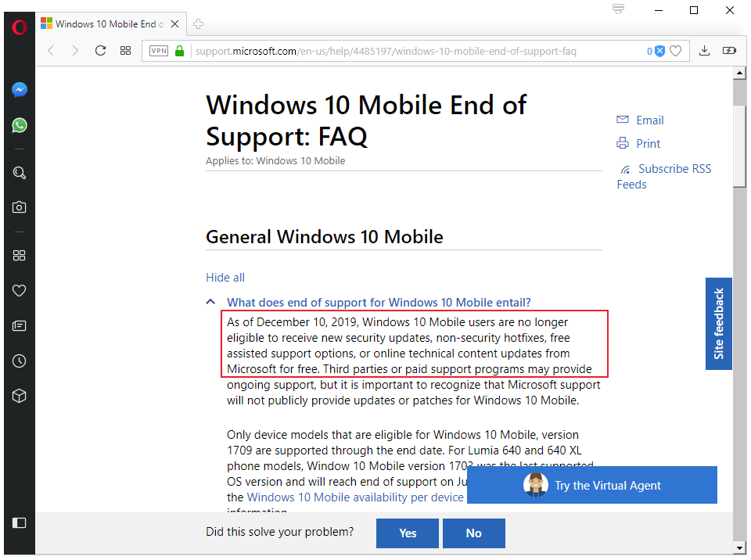This screenshot has height=560, width=751.
Task: Reload the current page
Action: pyautogui.click(x=100, y=51)
